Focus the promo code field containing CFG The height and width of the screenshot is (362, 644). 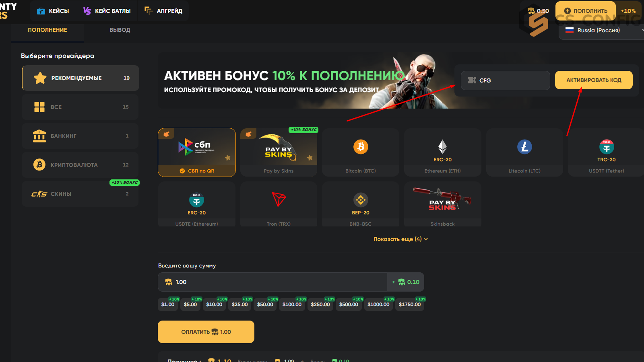click(506, 80)
